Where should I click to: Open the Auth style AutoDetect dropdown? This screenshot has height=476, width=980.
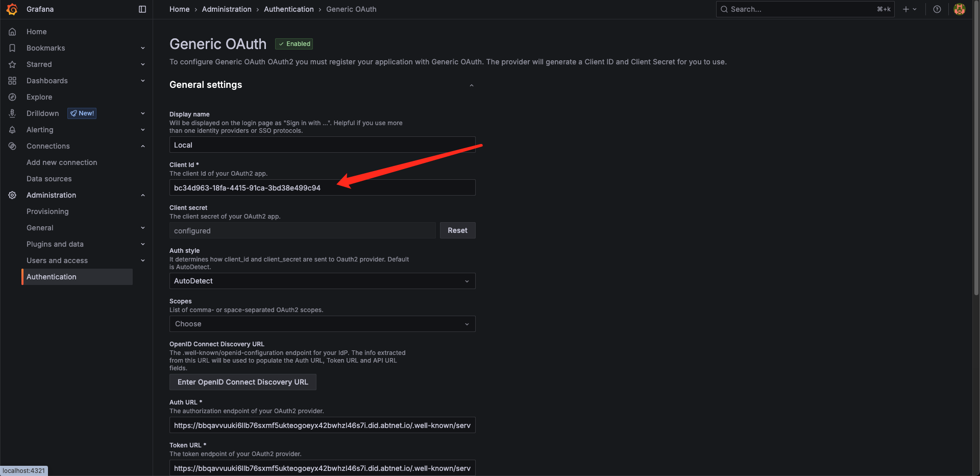click(x=322, y=281)
